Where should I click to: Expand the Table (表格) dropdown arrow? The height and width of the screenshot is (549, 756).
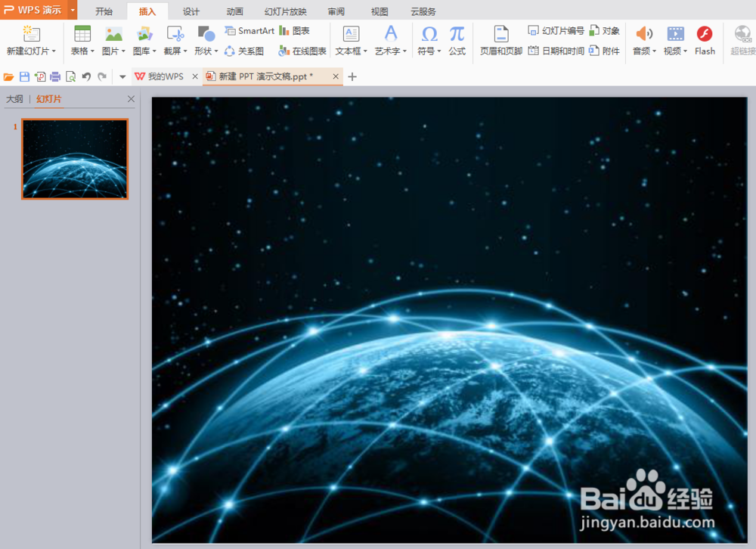pyautogui.click(x=92, y=51)
